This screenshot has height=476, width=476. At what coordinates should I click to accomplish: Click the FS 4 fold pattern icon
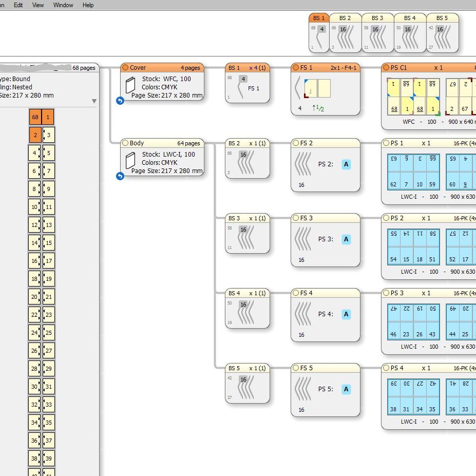point(303,314)
